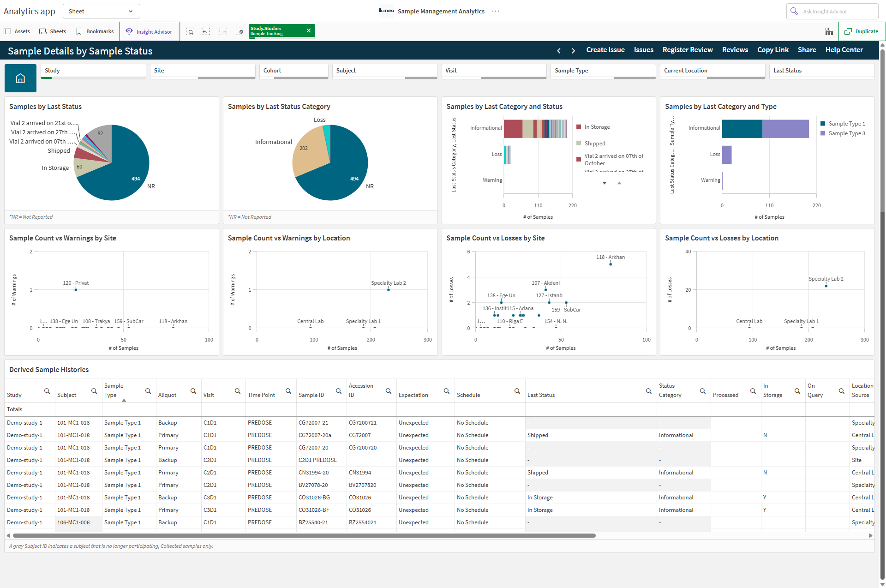The image size is (886, 588).
Task: Search the Schedule column
Action: 517,391
